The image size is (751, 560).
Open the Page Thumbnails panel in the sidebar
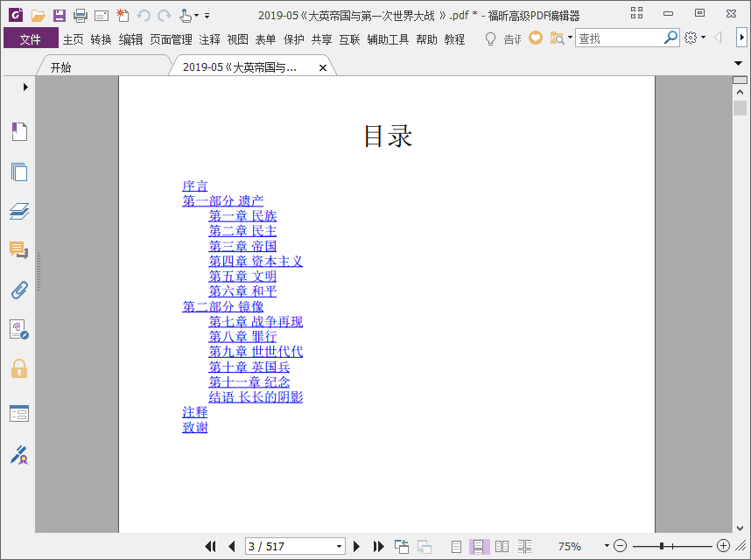coord(19,171)
